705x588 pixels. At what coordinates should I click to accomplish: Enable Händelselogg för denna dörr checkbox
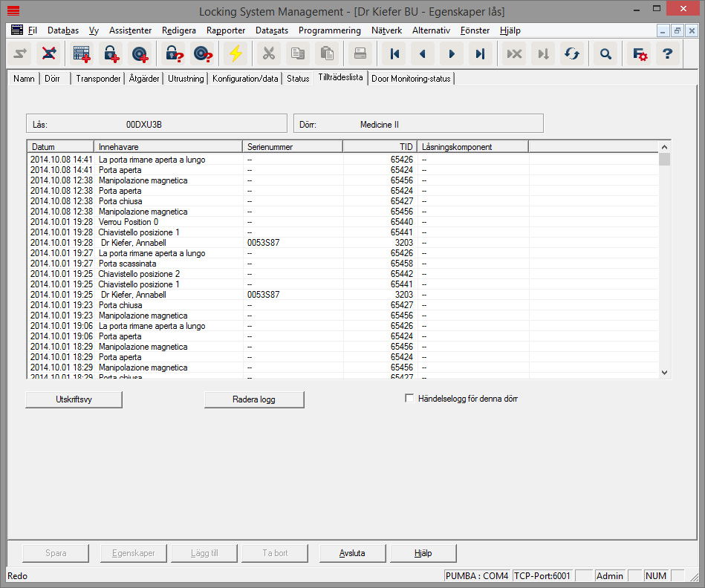pos(409,399)
